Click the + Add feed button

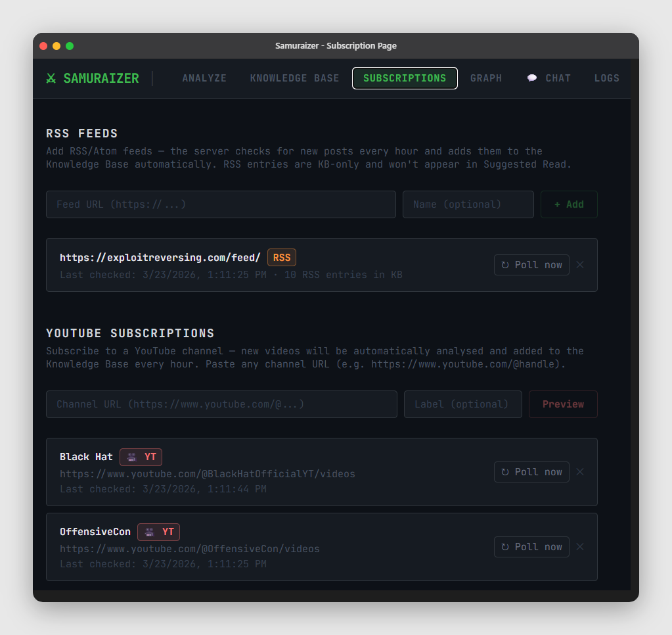[569, 204]
